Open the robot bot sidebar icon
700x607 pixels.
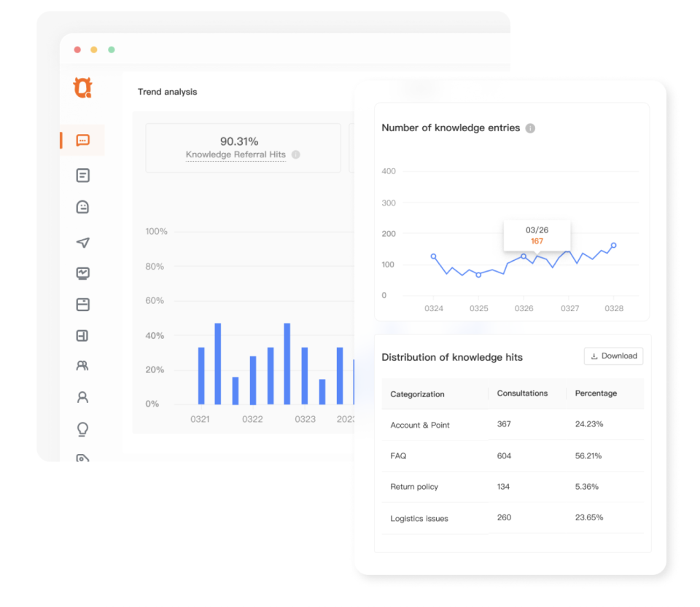(82, 207)
